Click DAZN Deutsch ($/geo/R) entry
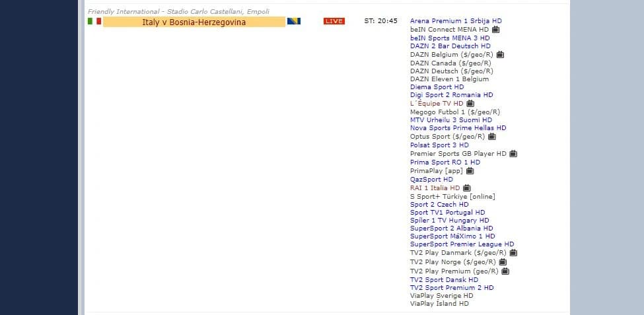The image size is (644, 315). (x=451, y=71)
